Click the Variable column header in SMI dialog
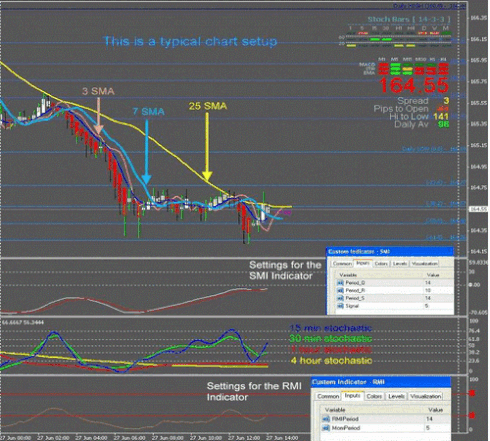This screenshot has height=441, width=490. tap(348, 275)
